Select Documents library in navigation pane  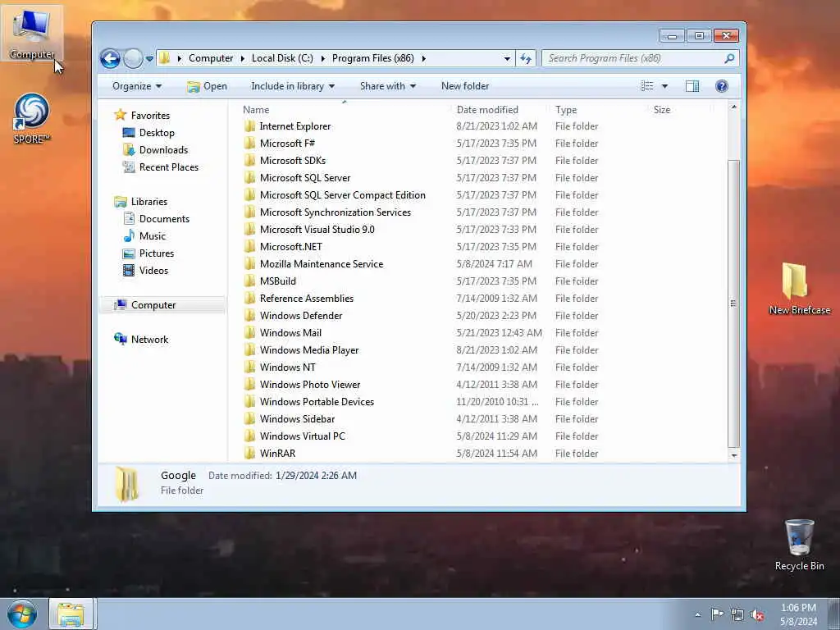(156, 218)
